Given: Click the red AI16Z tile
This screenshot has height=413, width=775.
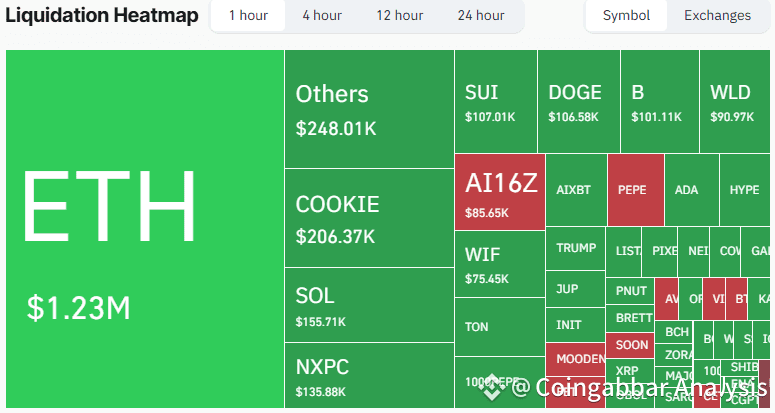Looking at the screenshot, I should pyautogui.click(x=500, y=192).
